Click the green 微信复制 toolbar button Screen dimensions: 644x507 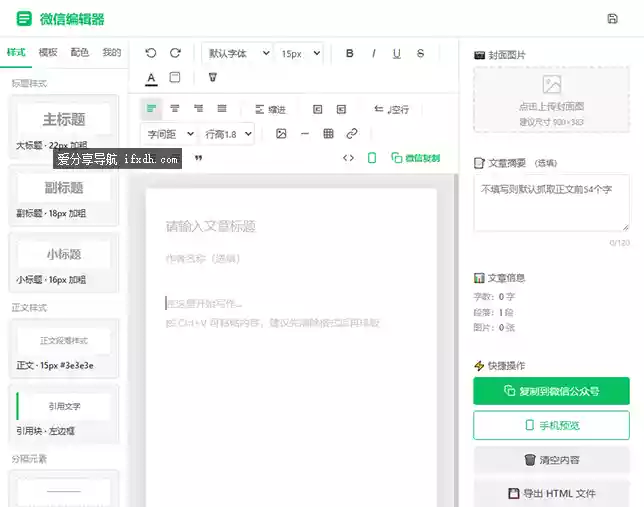click(x=416, y=158)
